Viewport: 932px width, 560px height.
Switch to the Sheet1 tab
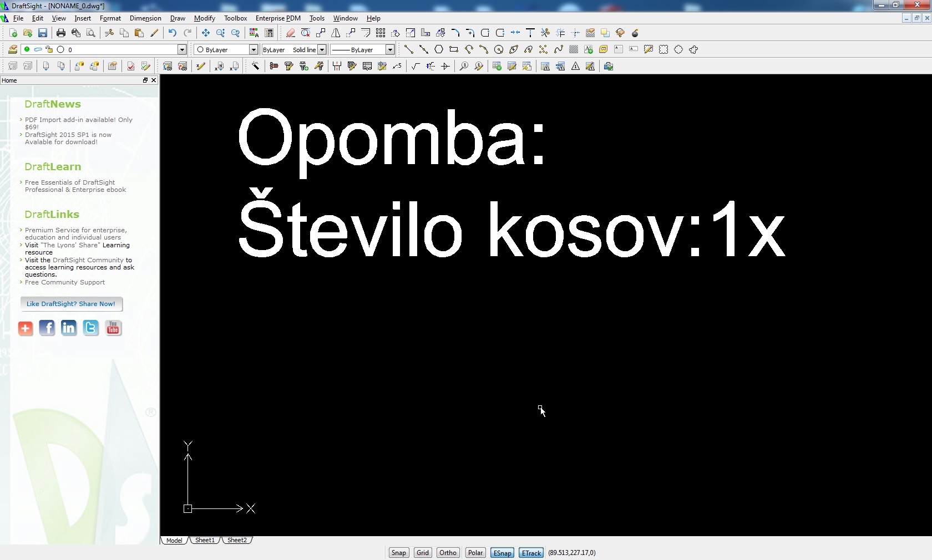205,540
